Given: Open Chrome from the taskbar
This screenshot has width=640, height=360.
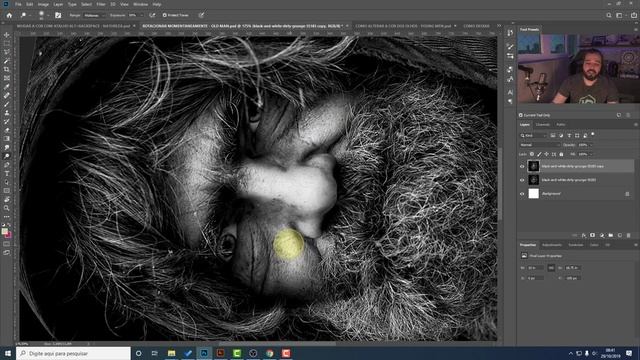Looking at the screenshot, I should tap(269, 353).
